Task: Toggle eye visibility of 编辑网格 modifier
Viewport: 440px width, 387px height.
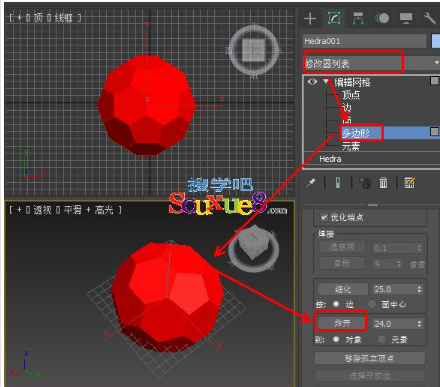Action: tap(312, 81)
